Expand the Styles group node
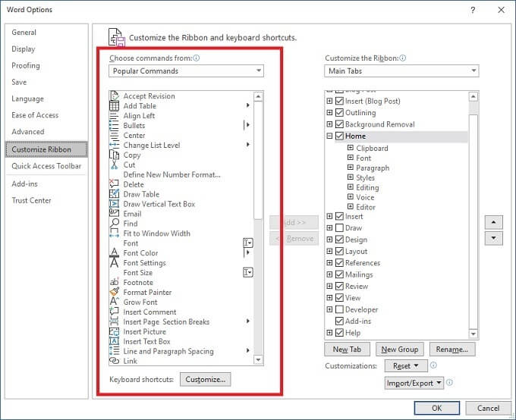The height and width of the screenshot is (420, 516). click(x=351, y=177)
